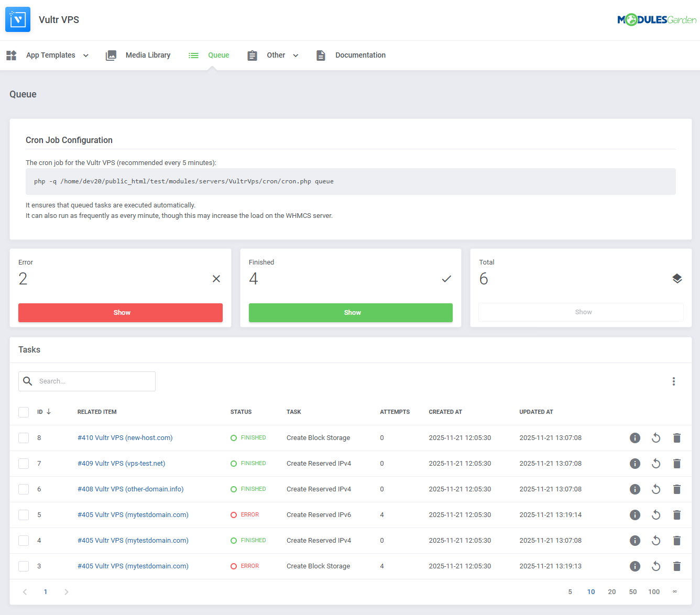Open the table options via three-dot icon

pos(674,381)
